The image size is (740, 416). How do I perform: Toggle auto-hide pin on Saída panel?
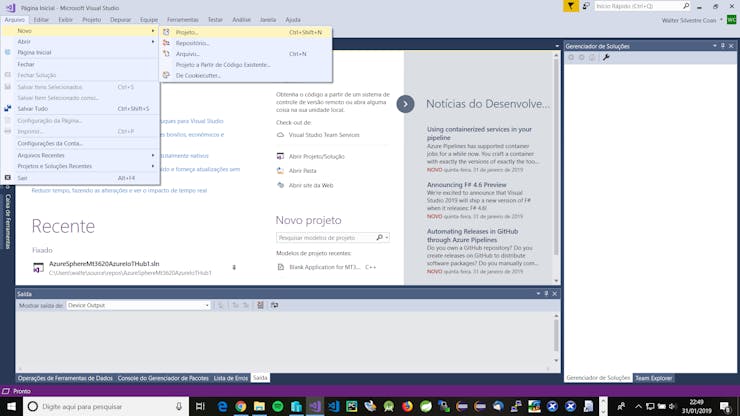[546, 294]
